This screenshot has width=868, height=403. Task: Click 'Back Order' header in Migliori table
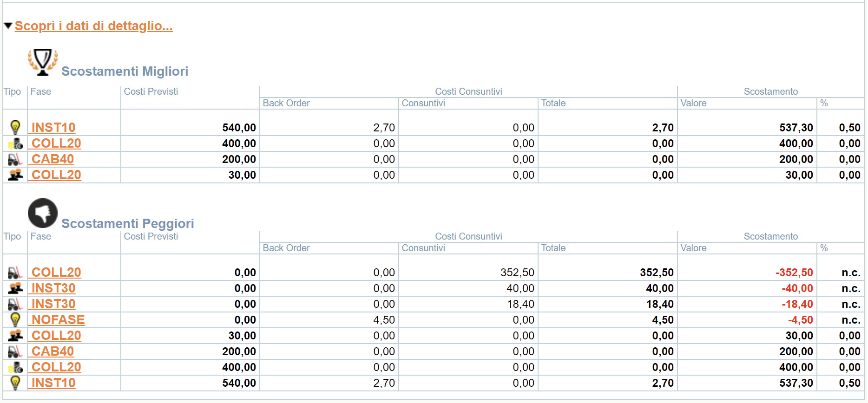click(x=286, y=103)
